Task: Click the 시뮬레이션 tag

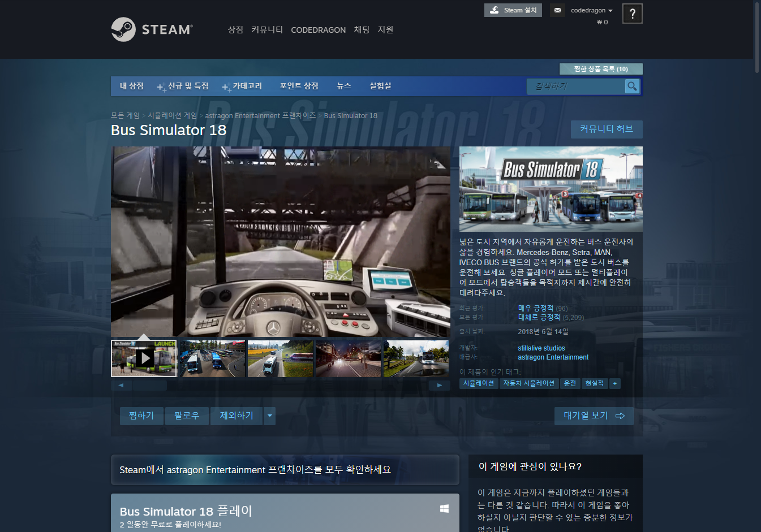Action: (479, 383)
